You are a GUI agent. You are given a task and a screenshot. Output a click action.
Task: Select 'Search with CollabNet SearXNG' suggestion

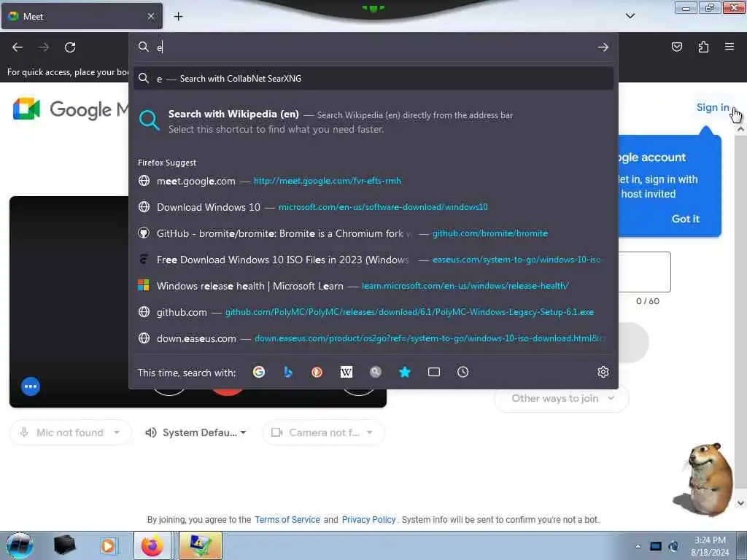click(373, 79)
